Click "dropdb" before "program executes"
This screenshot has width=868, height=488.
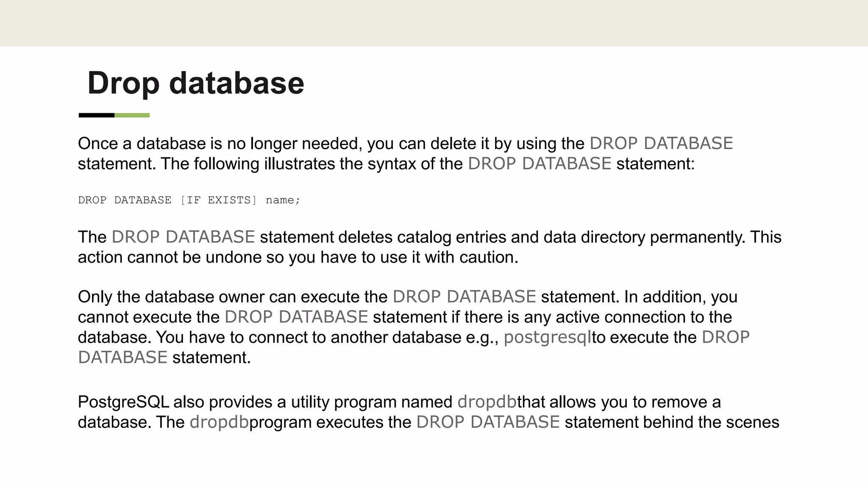coord(219,422)
